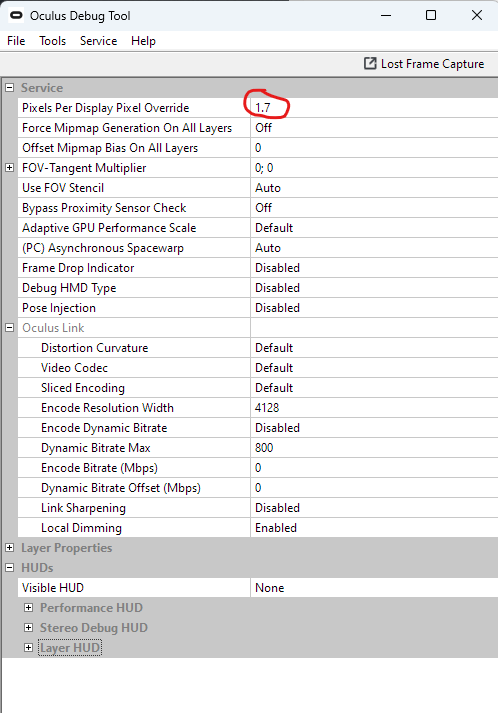Collapse the Service section

click(10, 88)
